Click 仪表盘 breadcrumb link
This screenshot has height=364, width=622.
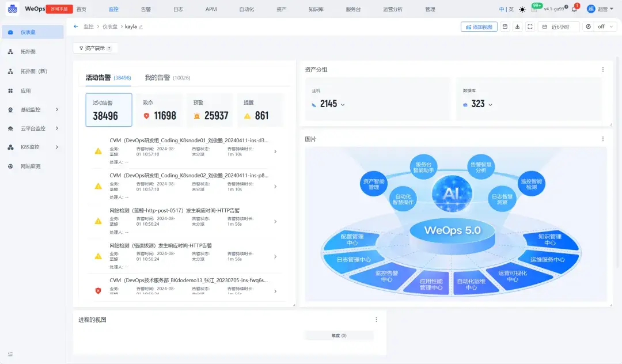coord(110,26)
